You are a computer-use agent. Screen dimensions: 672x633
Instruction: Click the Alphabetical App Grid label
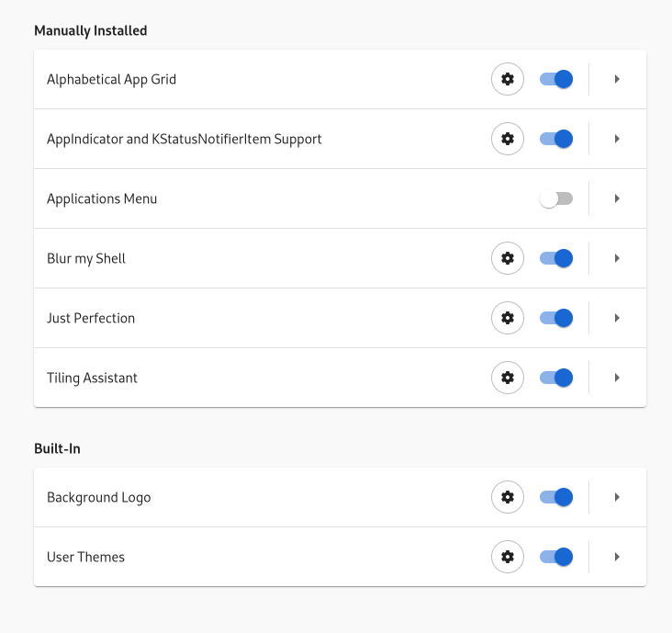111,80
